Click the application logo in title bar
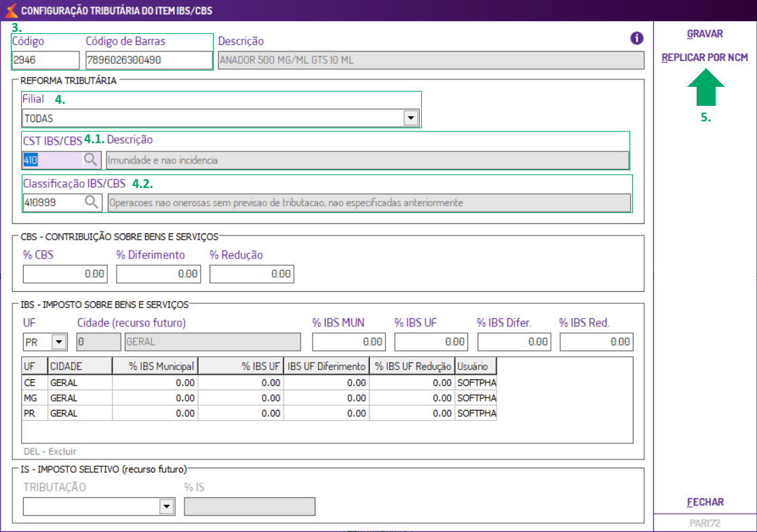The width and height of the screenshot is (757, 532). [x=10, y=10]
